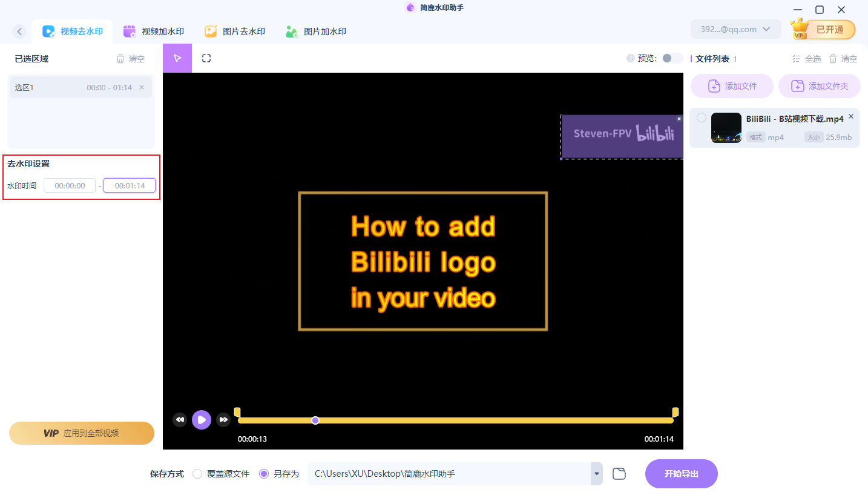
Task: Fast forward the video
Action: tap(223, 419)
